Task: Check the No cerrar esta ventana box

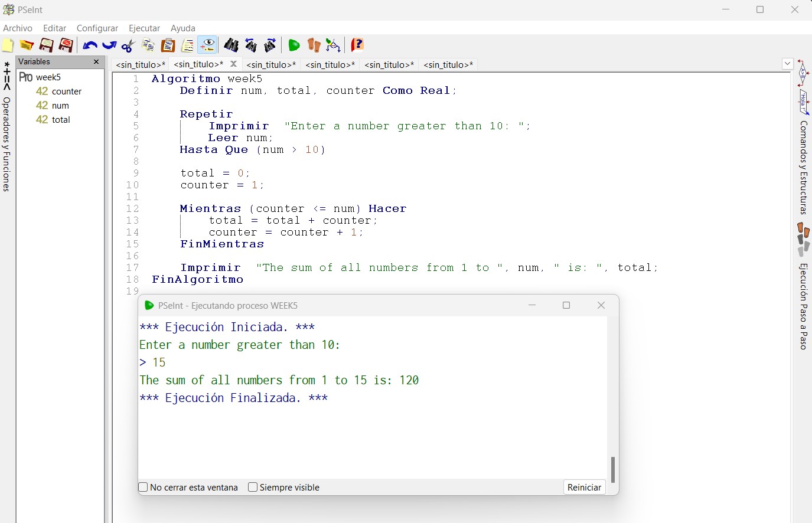Action: coord(143,488)
